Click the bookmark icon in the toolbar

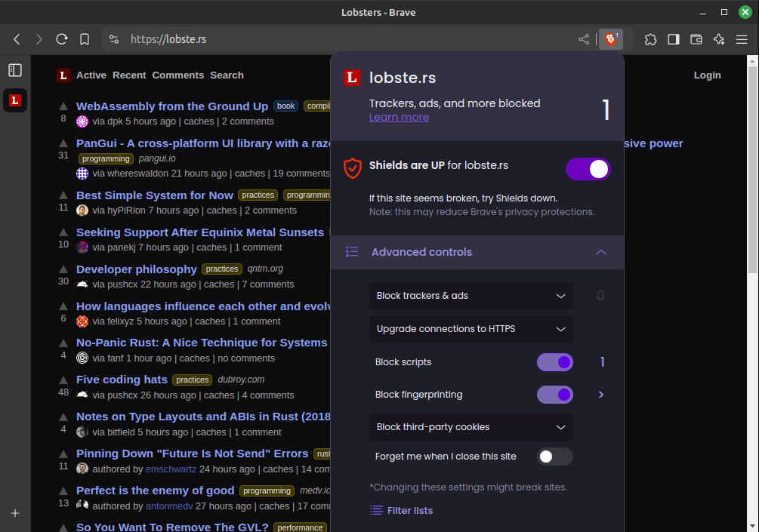coord(85,39)
